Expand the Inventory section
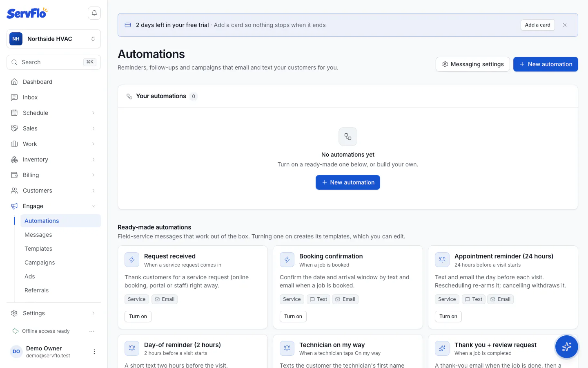588x368 pixels. (x=53, y=159)
